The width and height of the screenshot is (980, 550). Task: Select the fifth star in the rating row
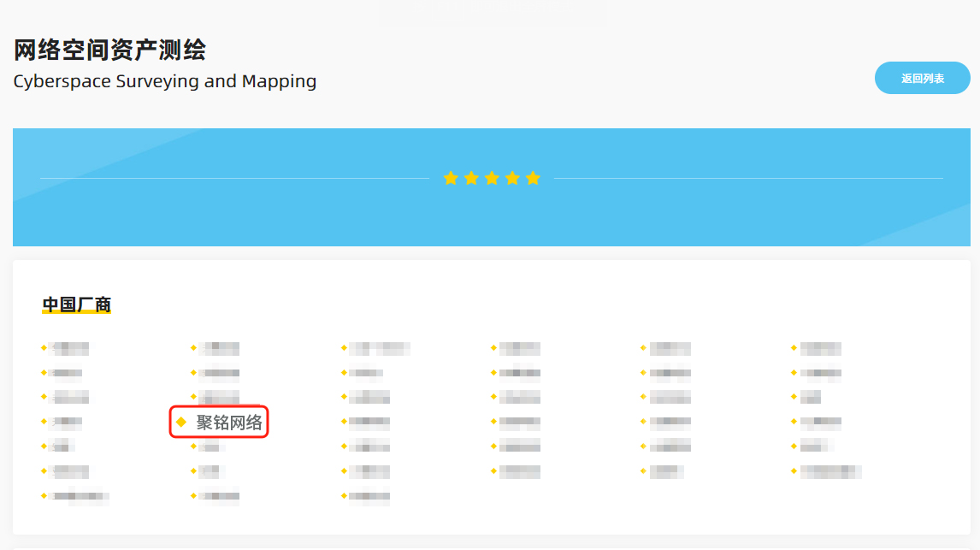tap(533, 178)
